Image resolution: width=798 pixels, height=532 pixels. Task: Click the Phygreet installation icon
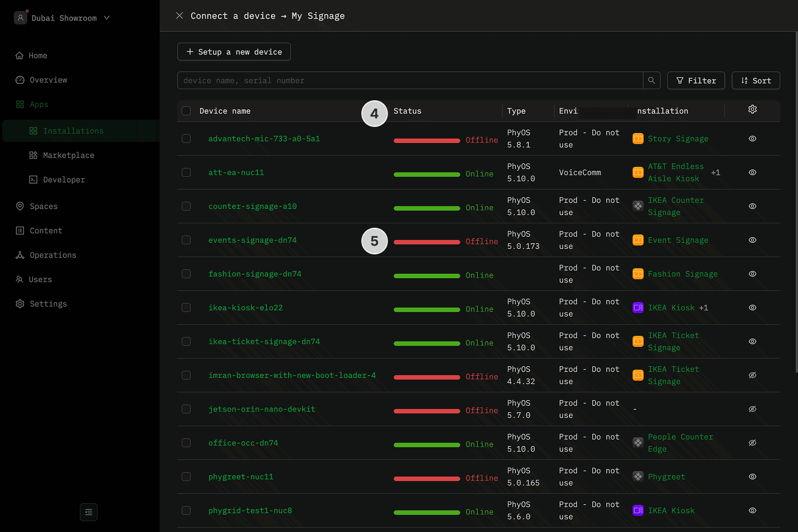tap(638, 477)
